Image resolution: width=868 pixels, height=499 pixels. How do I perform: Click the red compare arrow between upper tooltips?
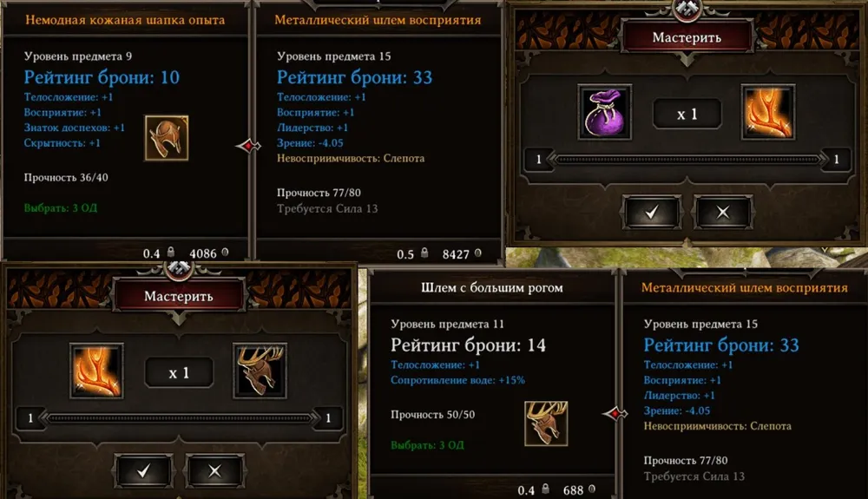click(x=248, y=146)
